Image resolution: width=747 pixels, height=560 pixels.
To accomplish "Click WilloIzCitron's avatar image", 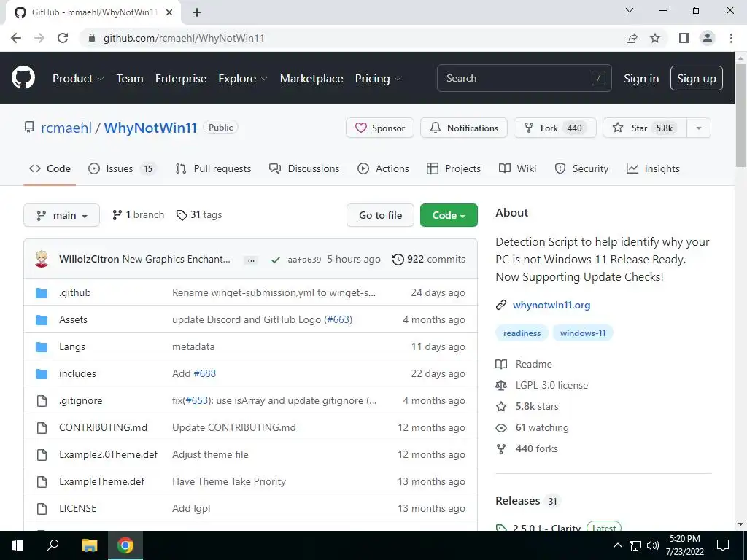I will tap(42, 259).
